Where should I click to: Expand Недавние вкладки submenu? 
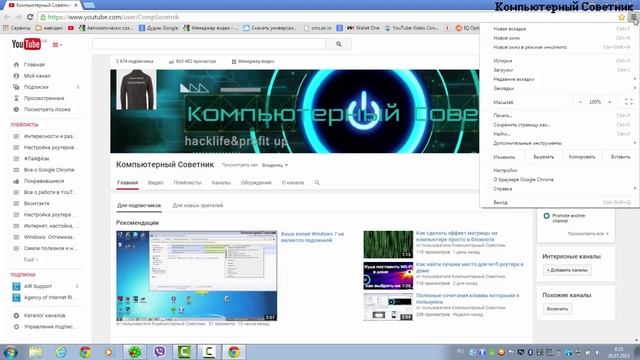(558, 79)
